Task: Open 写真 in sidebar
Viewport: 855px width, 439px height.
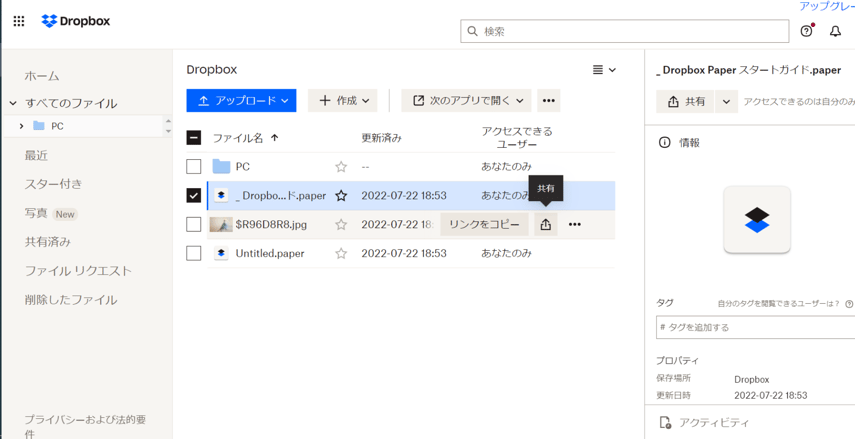Action: (x=36, y=213)
